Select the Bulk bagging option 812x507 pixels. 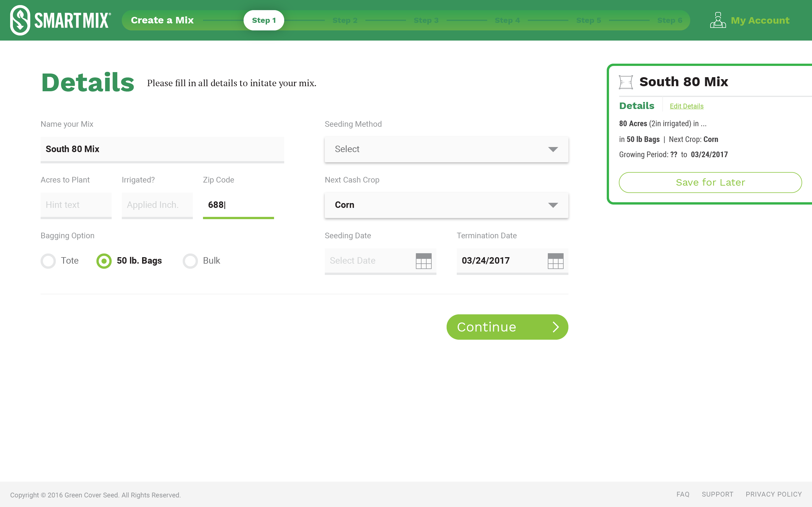click(190, 261)
